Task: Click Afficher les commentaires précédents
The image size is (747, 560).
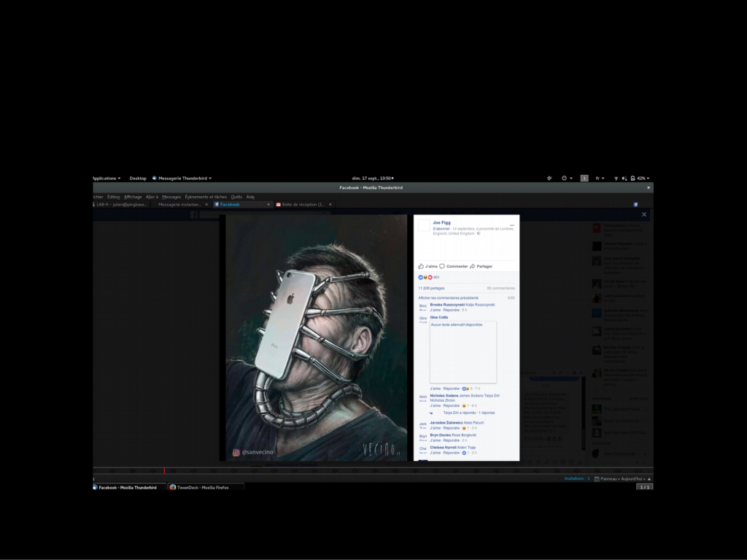Action: [449, 297]
